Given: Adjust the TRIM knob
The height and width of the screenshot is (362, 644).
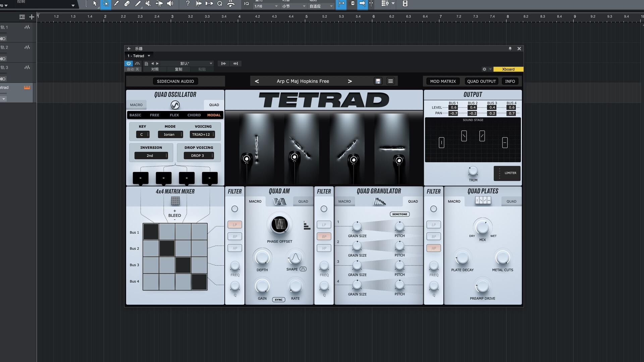Looking at the screenshot, I should point(473,171).
